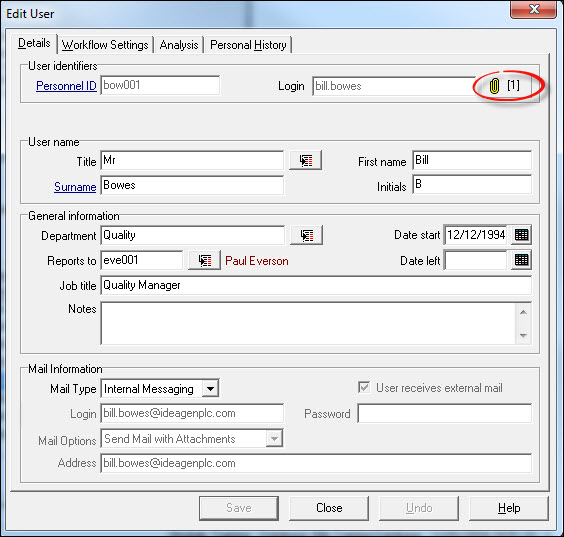Click the Help button
564x537 pixels.
[509, 508]
